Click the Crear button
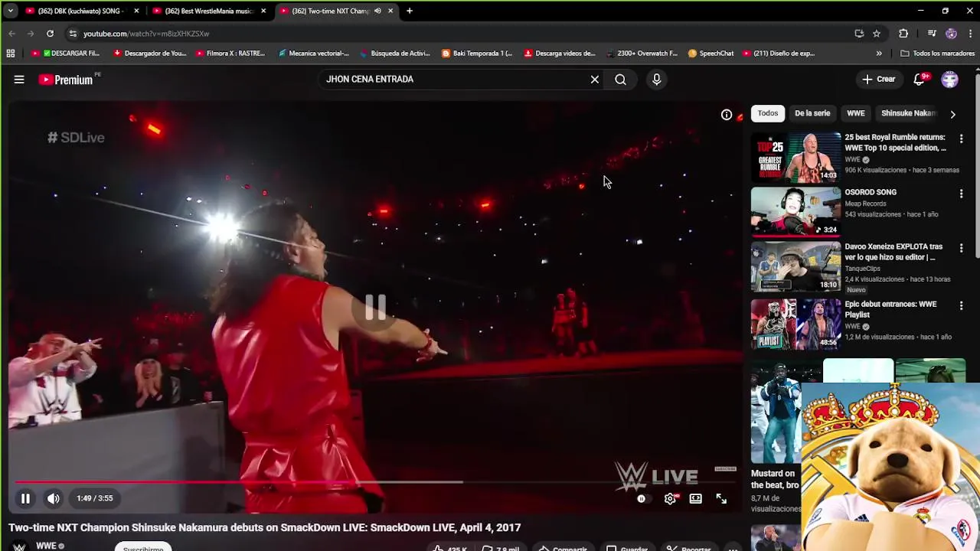980x551 pixels. (x=878, y=80)
